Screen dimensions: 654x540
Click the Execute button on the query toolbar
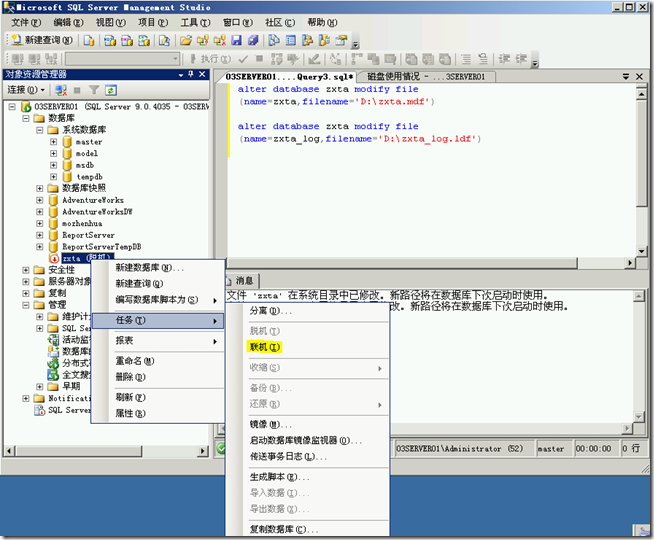210,59
